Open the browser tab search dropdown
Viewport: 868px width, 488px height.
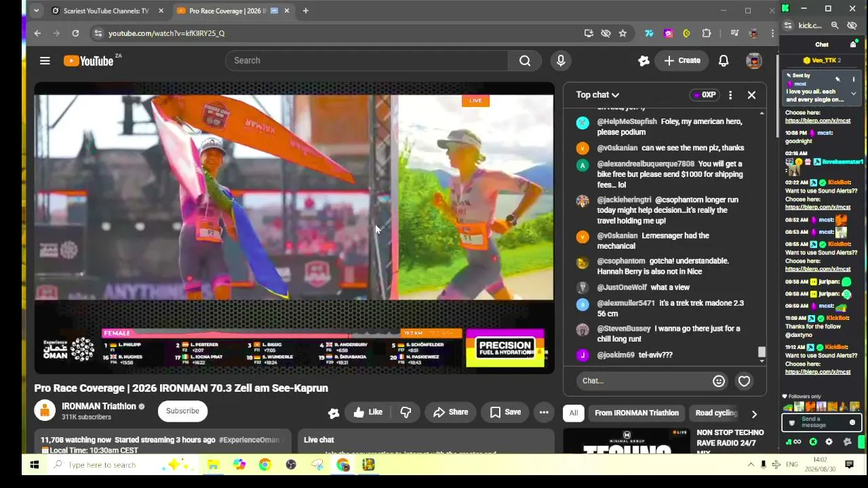tap(36, 11)
